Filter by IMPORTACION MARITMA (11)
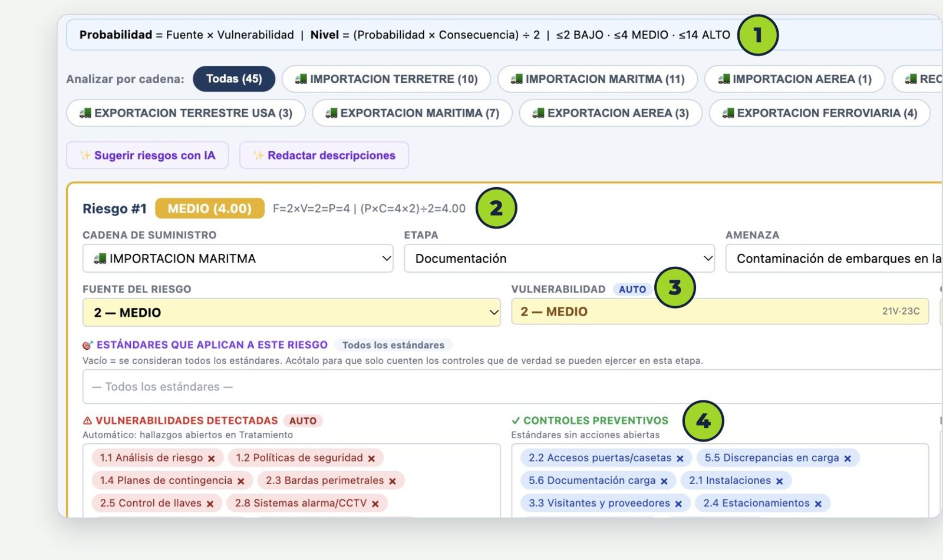 598,79
